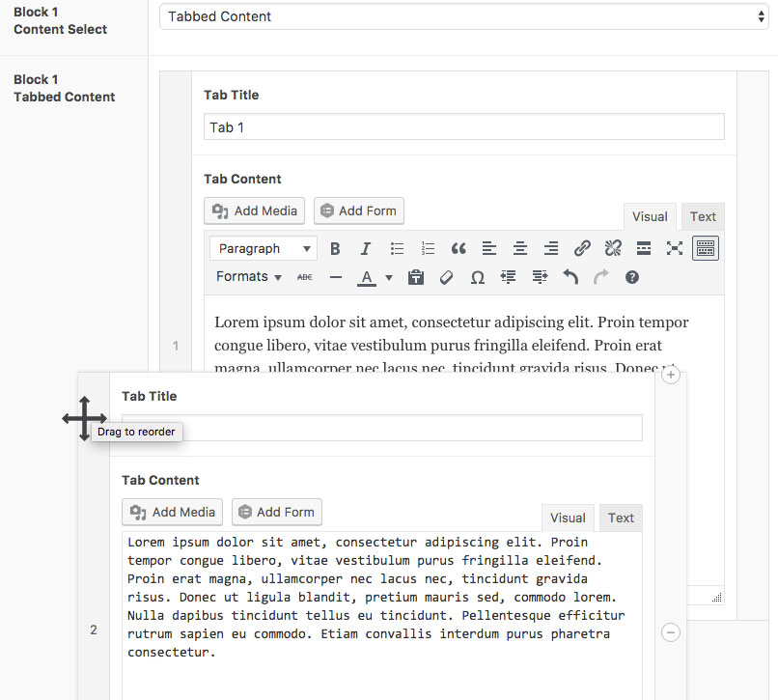
Task: Open keyboard shortcuts help
Action: click(x=631, y=277)
